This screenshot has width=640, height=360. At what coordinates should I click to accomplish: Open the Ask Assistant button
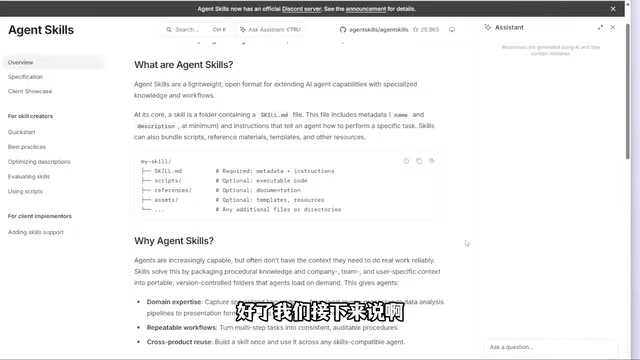[270, 29]
